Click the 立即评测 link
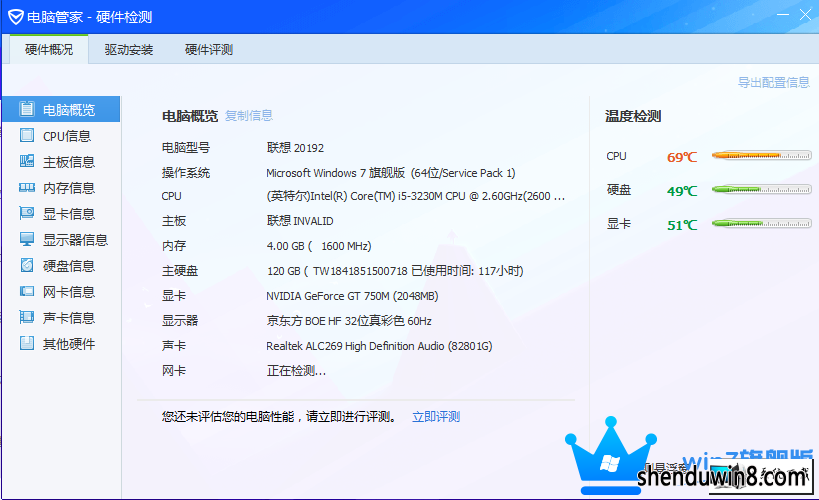819x500 pixels. 436,416
